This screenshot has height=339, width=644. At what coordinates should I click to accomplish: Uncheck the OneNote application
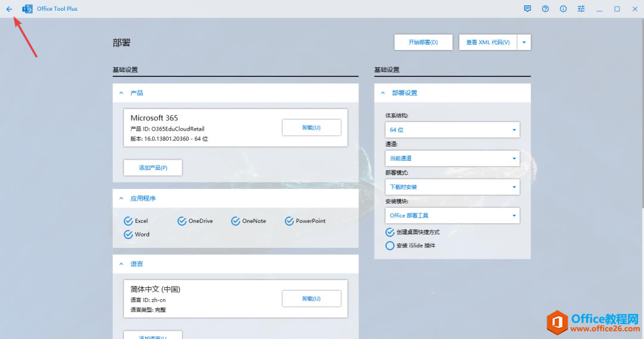[236, 221]
